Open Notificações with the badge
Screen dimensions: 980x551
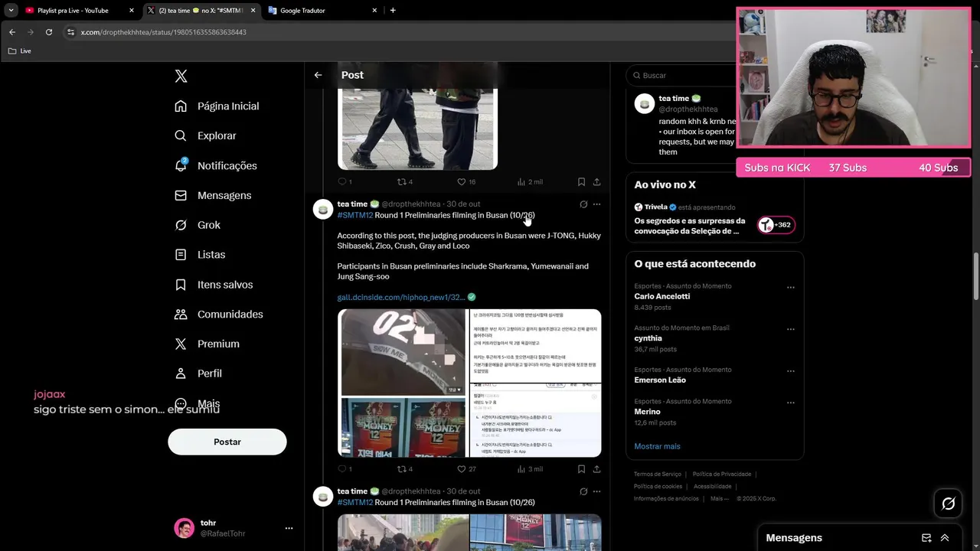pyautogui.click(x=216, y=165)
